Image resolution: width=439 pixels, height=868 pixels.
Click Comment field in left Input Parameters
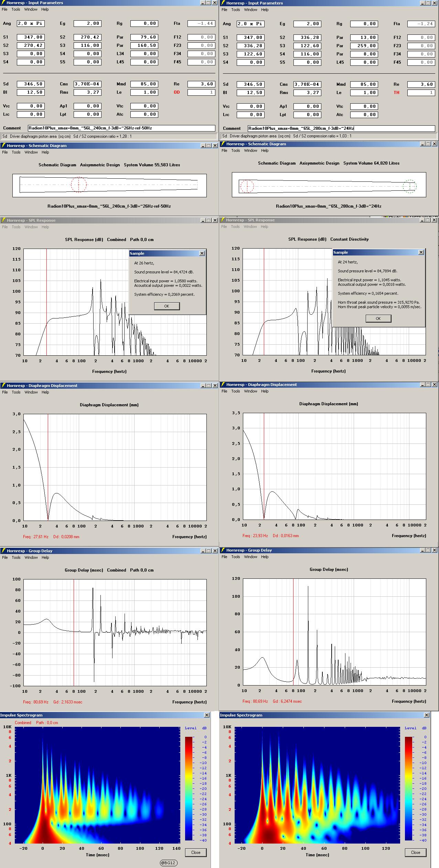121,128
